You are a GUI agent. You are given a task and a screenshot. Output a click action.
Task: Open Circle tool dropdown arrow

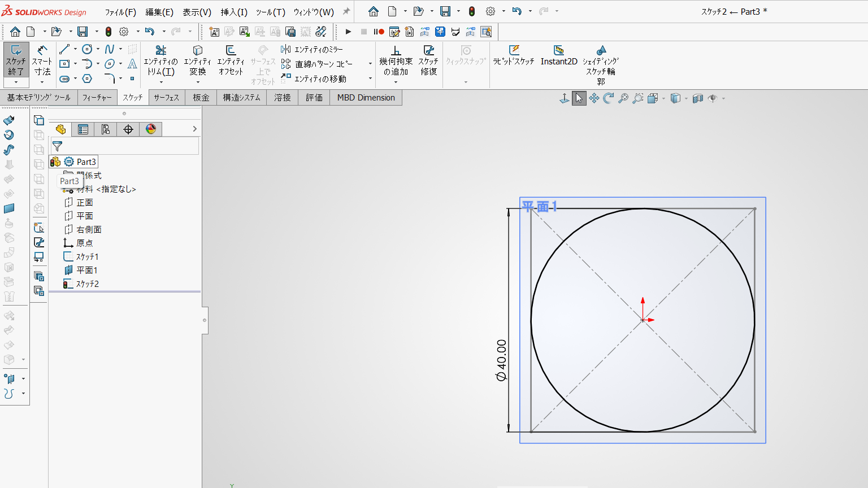point(98,49)
